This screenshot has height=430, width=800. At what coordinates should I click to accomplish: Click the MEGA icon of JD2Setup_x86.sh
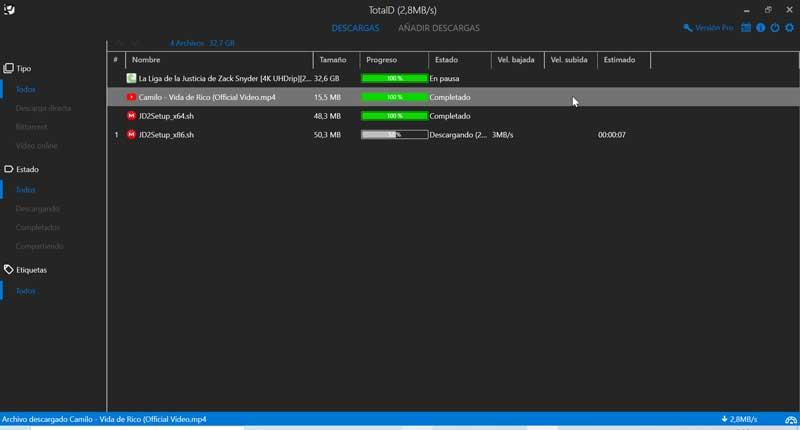click(131, 135)
